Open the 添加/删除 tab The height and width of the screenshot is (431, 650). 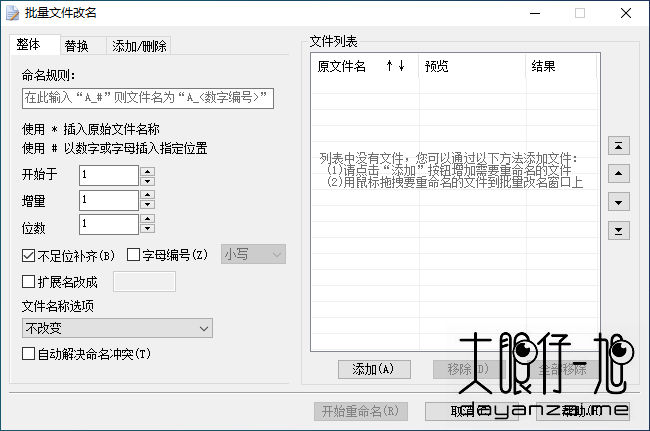[x=139, y=46]
